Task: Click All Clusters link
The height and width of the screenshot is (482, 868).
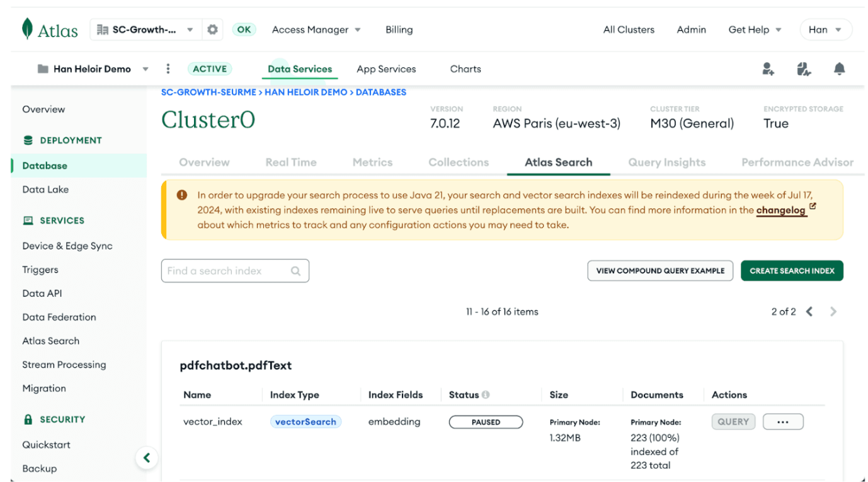Action: tap(629, 30)
